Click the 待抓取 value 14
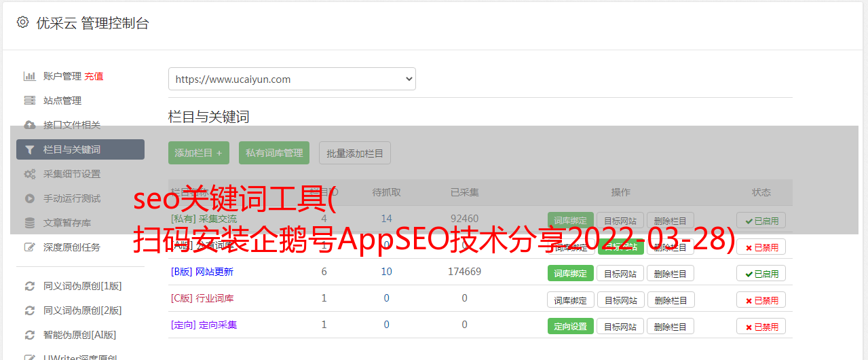Image resolution: width=868 pixels, height=360 pixels. 386,219
